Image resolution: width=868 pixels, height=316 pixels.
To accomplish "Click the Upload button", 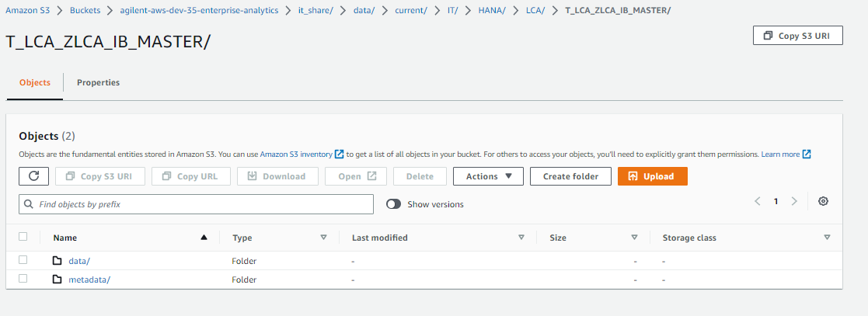I will 652,176.
